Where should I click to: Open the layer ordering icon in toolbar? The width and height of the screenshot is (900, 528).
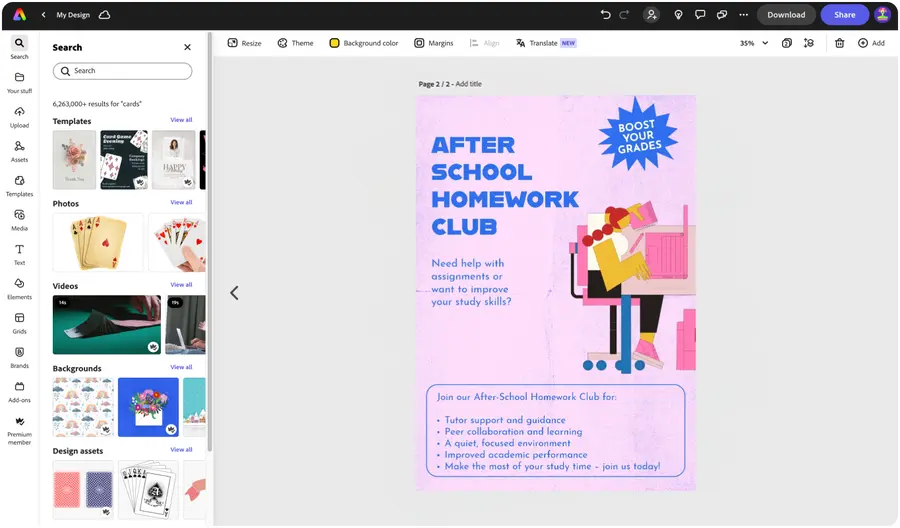809,43
